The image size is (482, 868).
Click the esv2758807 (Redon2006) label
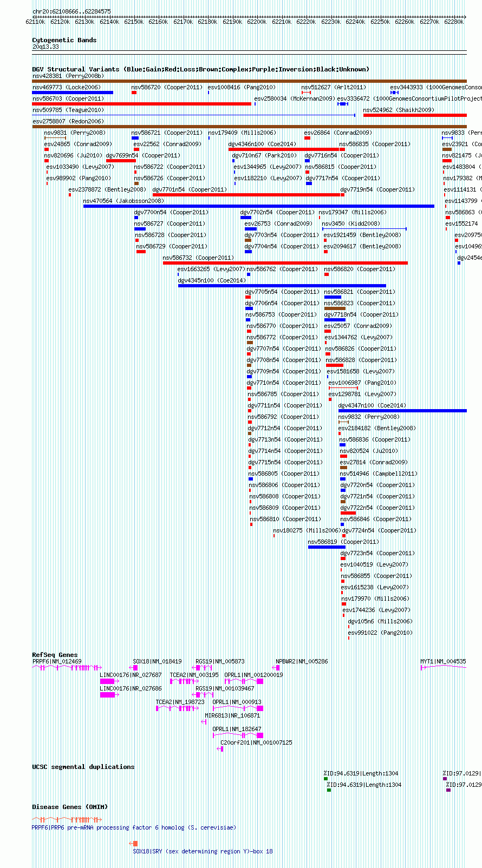point(68,121)
